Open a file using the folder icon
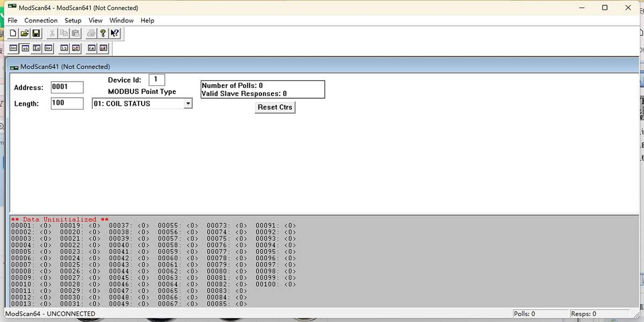The width and height of the screenshot is (644, 322). point(25,33)
